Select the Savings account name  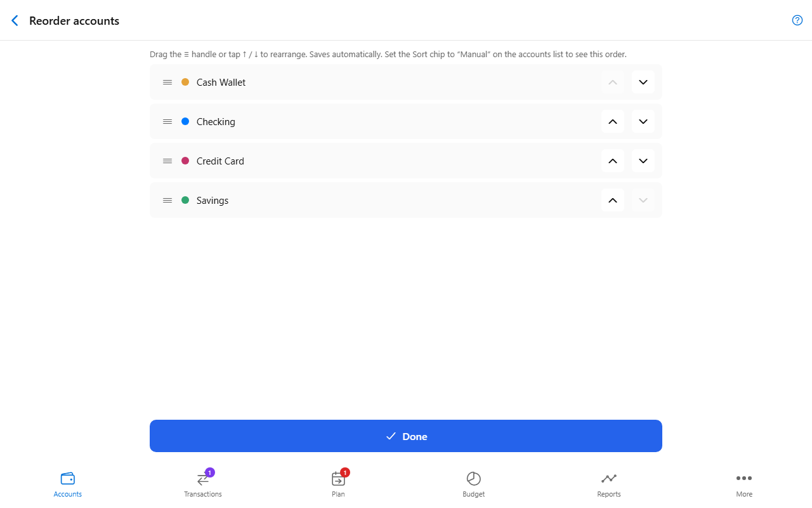[213, 201]
